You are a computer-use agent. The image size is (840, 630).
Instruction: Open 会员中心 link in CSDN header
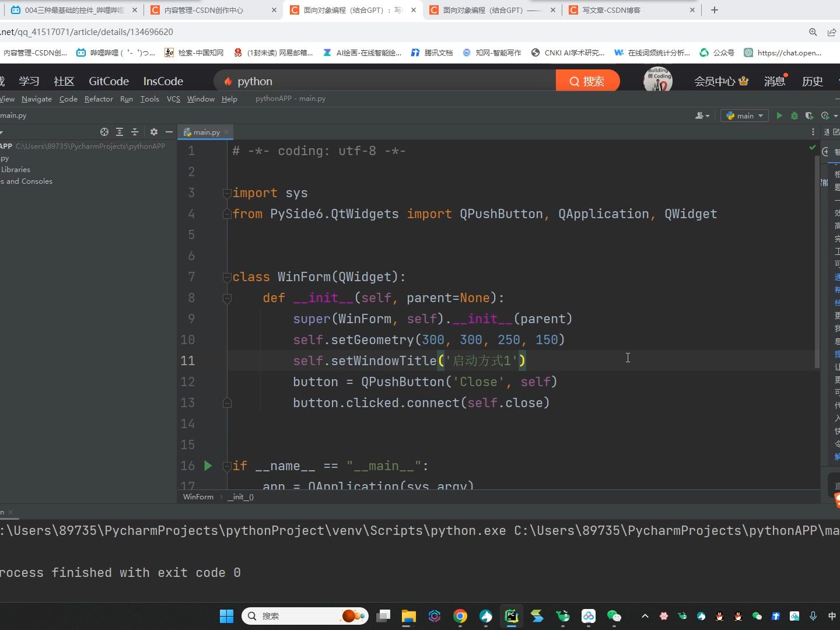click(721, 82)
